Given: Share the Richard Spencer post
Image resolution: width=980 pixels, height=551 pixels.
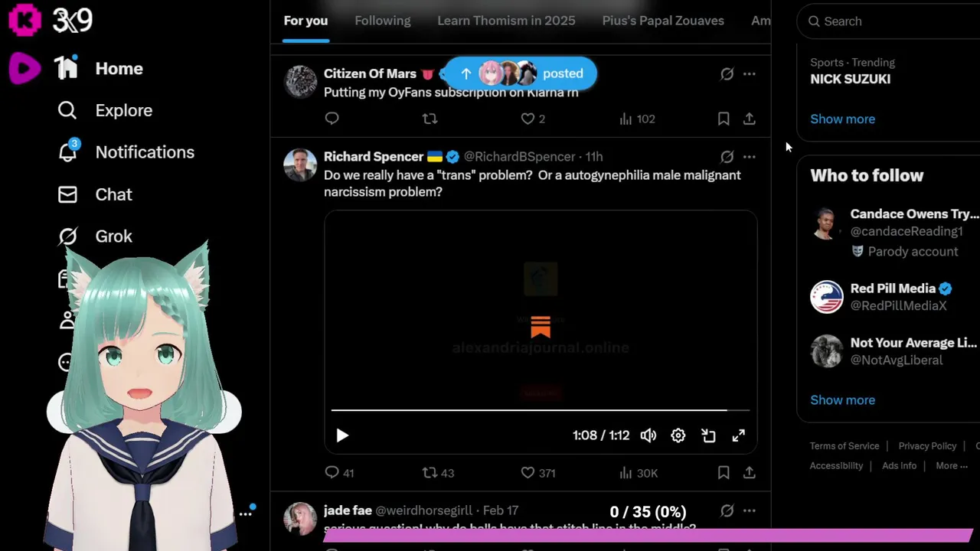Looking at the screenshot, I should pyautogui.click(x=750, y=473).
